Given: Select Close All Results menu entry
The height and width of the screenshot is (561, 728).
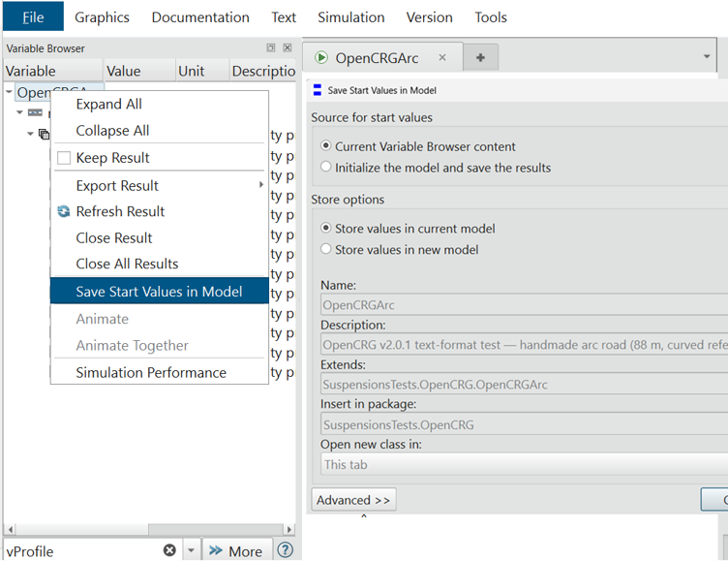Looking at the screenshot, I should (x=159, y=264).
